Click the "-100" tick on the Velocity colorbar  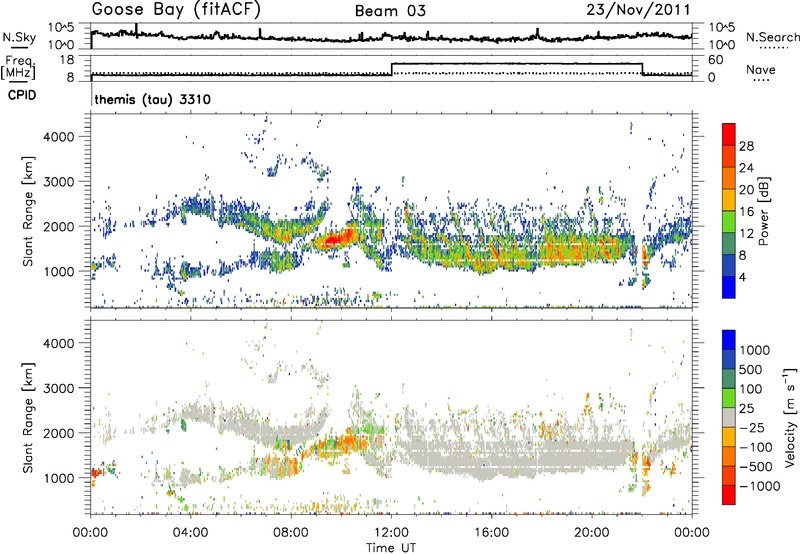pyautogui.click(x=756, y=447)
